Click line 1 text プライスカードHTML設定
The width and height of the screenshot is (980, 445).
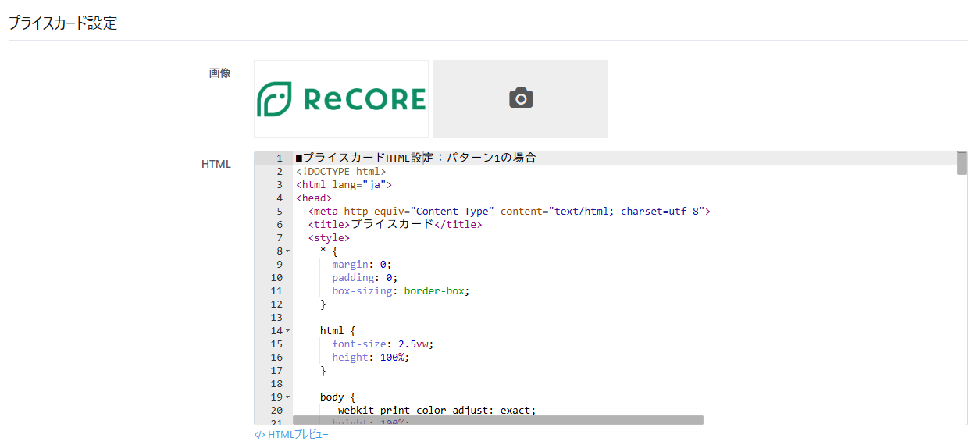click(415, 158)
